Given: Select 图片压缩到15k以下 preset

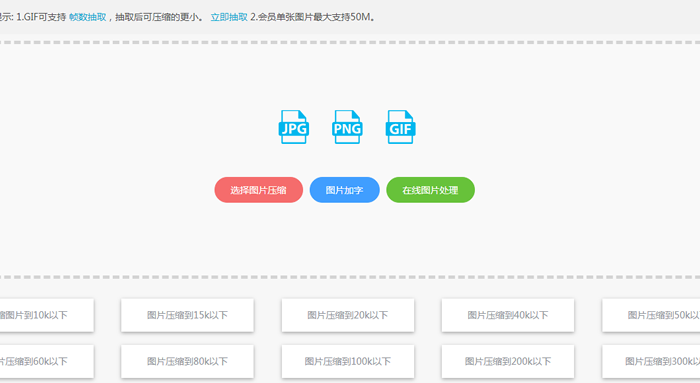Looking at the screenshot, I should point(188,315).
